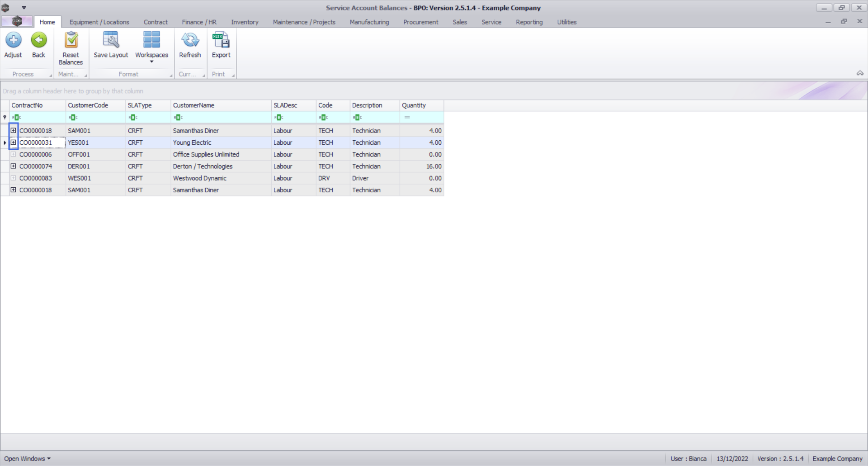This screenshot has width=868, height=466.
Task: Open the Utilities tab
Action: click(566, 22)
